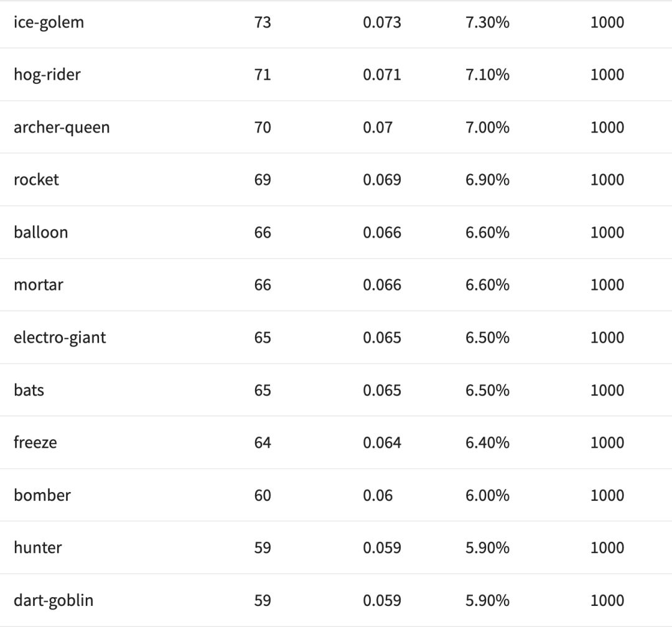
Task: Click the ice-golem row name
Action: pyautogui.click(x=49, y=22)
